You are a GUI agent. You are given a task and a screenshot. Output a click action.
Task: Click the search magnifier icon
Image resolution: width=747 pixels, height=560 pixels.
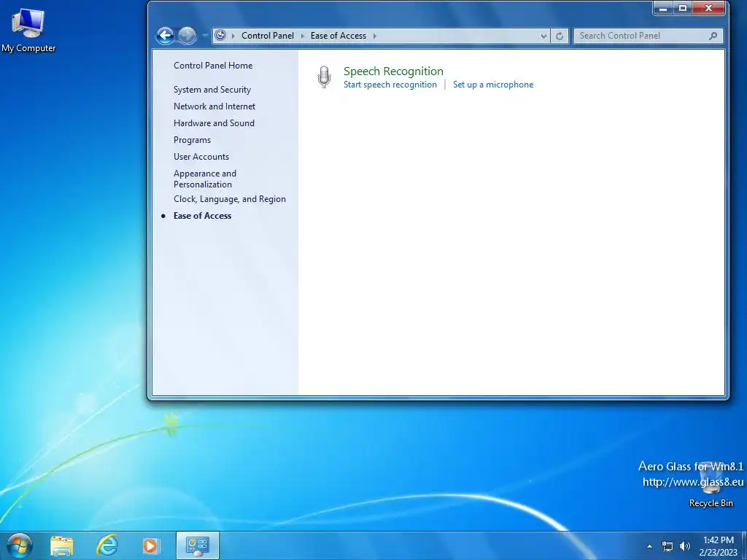[713, 36]
